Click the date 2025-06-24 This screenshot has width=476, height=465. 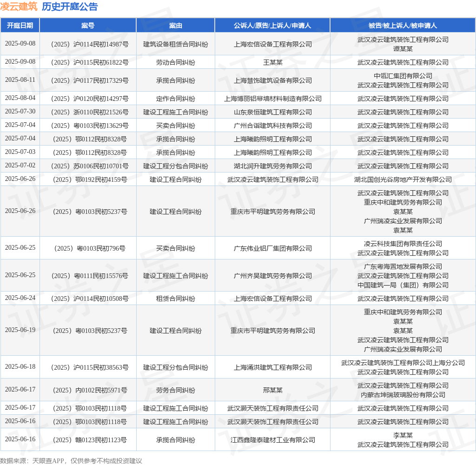click(20, 298)
